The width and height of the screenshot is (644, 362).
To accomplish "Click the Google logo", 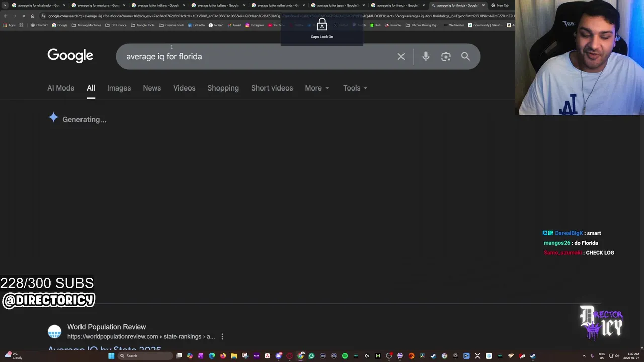I will click(x=70, y=55).
